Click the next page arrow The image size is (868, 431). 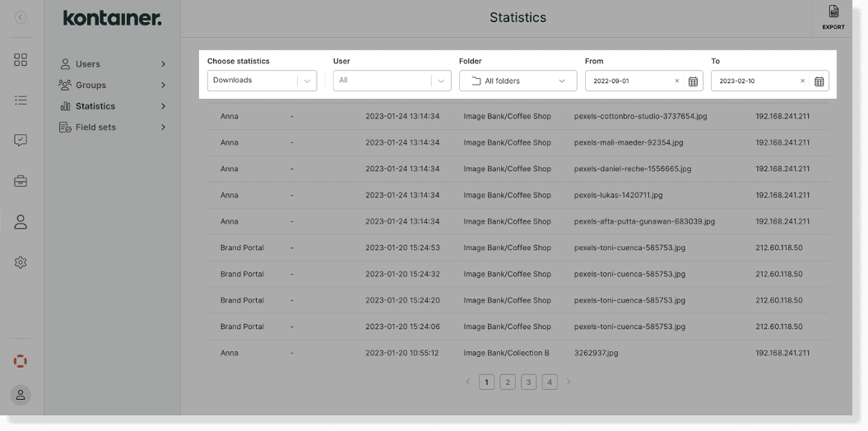tap(569, 382)
